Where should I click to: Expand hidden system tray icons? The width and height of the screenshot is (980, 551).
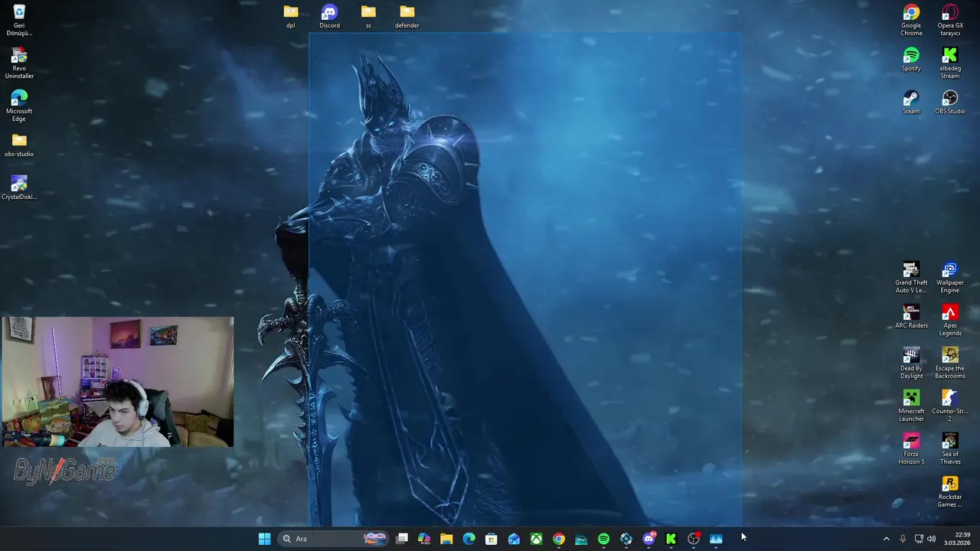887,539
